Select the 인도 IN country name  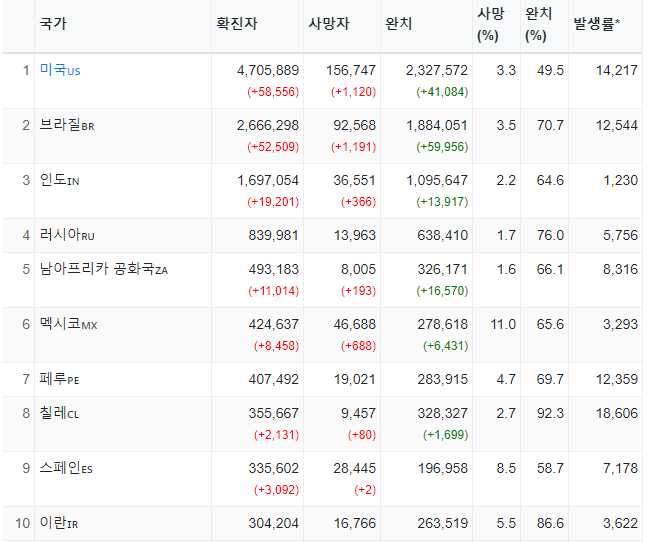click(59, 180)
